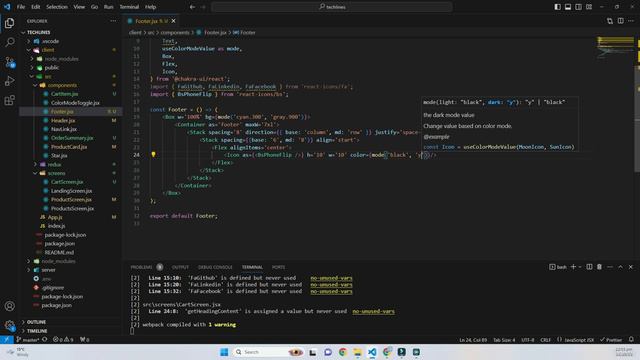Open App.js in the explorer

point(55,217)
